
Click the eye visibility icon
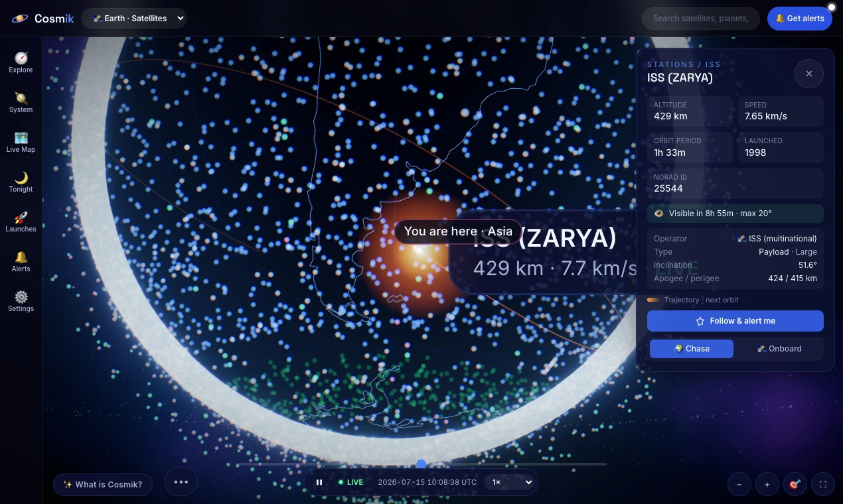click(x=659, y=214)
